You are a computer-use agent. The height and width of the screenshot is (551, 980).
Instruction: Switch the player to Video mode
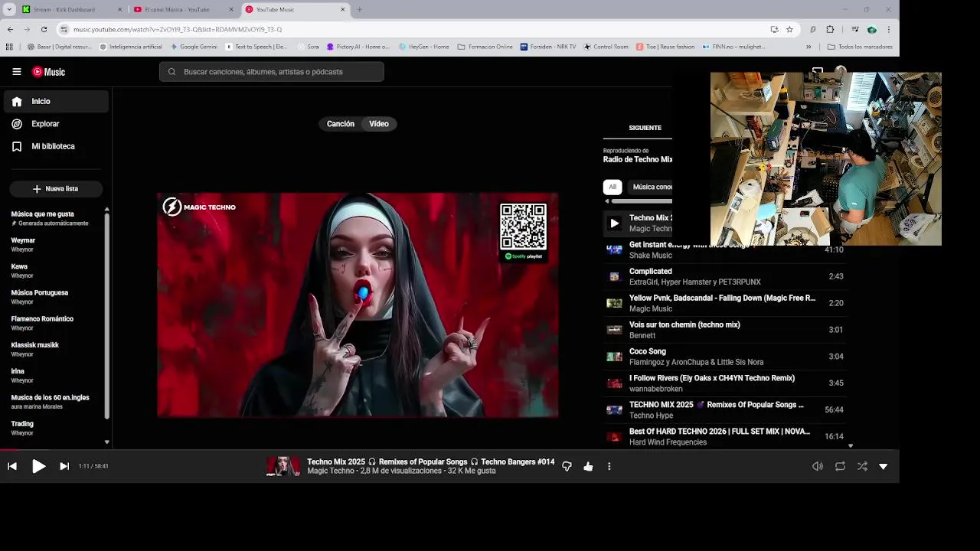(379, 124)
